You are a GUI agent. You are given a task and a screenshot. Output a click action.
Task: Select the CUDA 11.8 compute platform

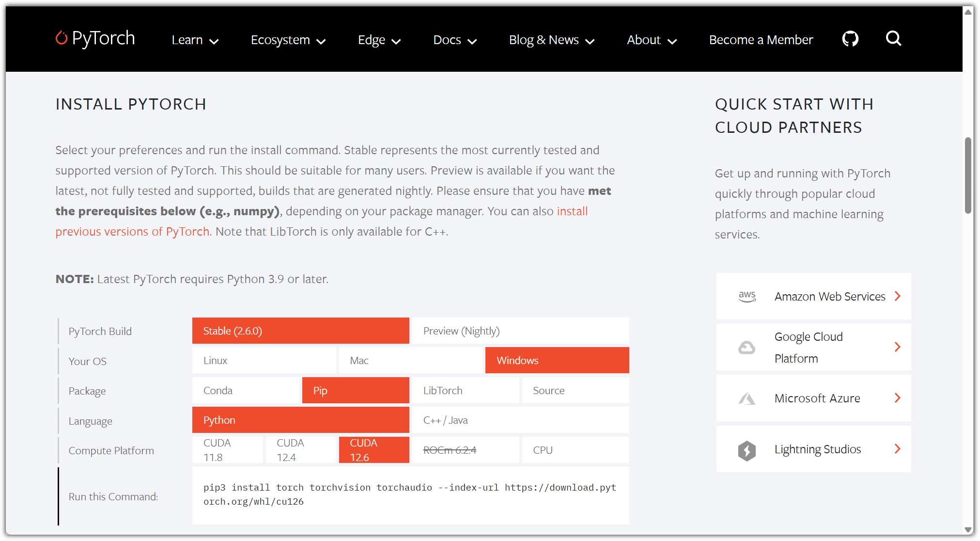click(x=228, y=450)
